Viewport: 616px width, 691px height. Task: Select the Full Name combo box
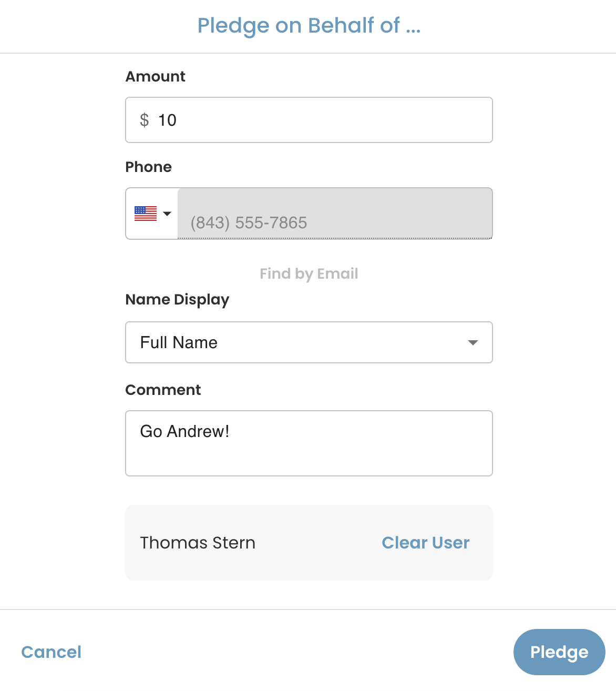pyautogui.click(x=309, y=342)
